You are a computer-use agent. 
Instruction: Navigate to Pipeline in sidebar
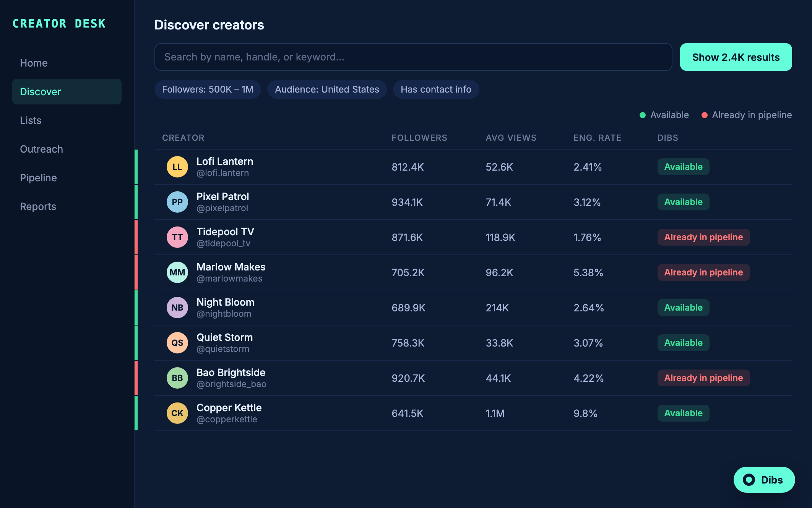(67, 178)
